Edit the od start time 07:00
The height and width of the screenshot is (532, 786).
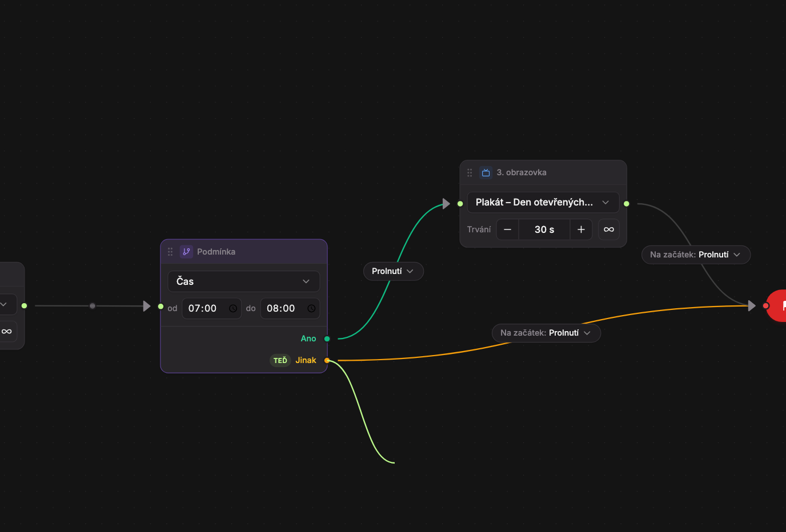click(211, 308)
